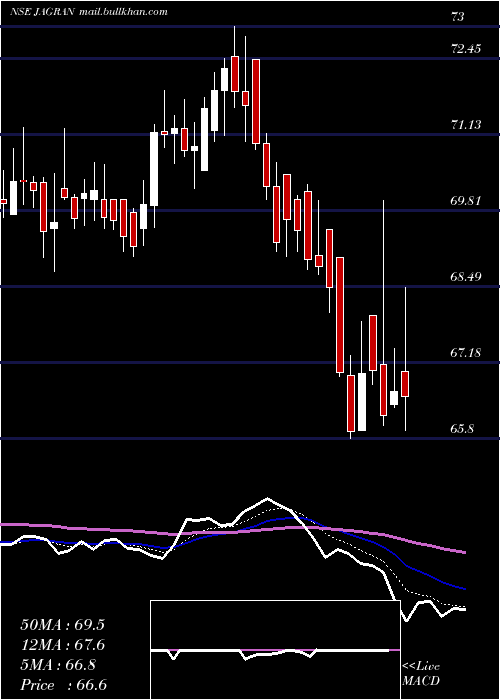The height and width of the screenshot is (700, 500).
Task: Click the pink 50MA line's right end
Action: pos(464,552)
